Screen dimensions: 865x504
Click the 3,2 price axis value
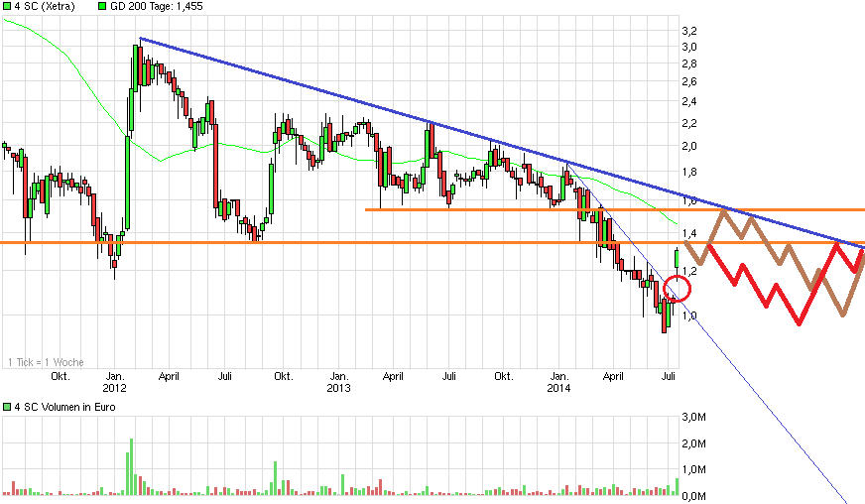click(689, 30)
